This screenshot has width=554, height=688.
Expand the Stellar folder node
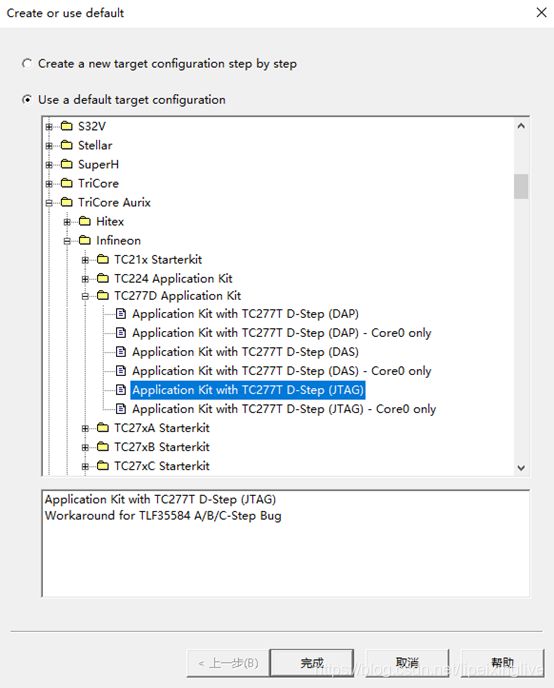(x=49, y=146)
